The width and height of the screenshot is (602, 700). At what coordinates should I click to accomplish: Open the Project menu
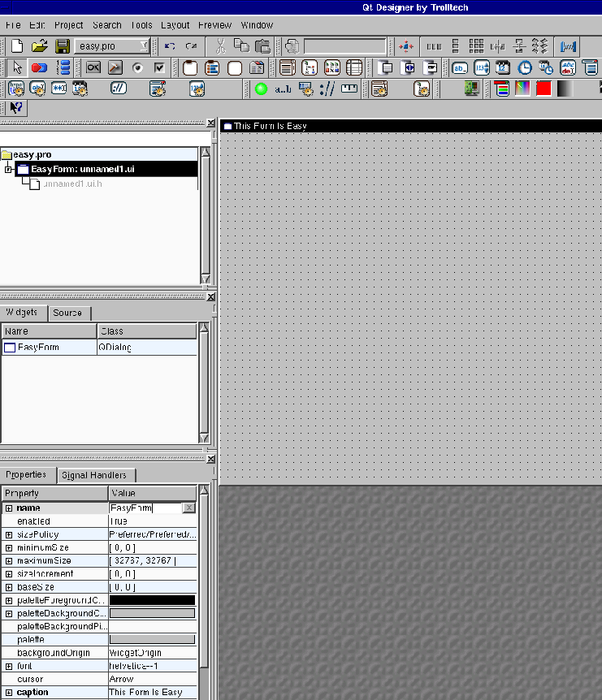tap(69, 25)
